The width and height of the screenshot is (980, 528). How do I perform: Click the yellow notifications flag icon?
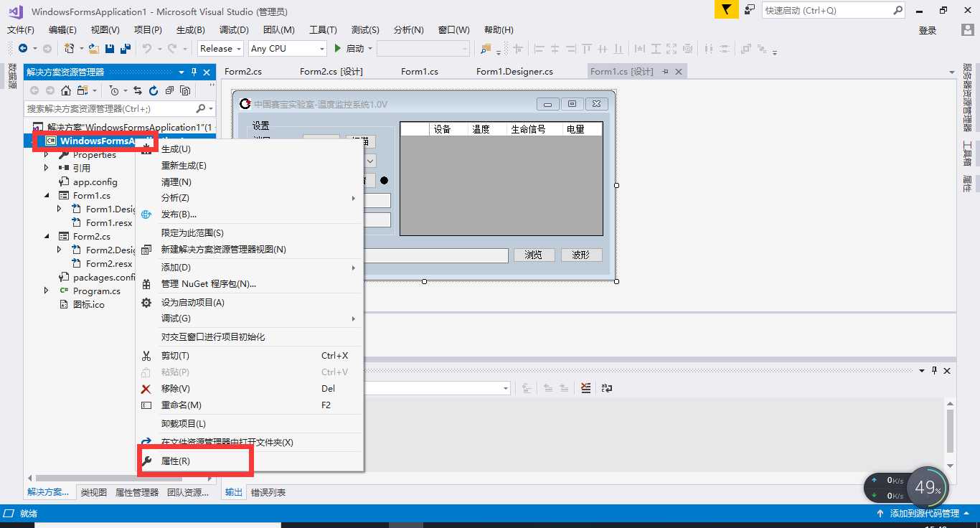(x=727, y=9)
